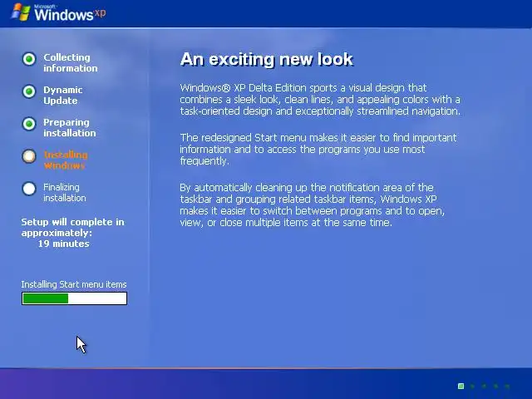Click the Collecting information step indicator

pos(29,59)
